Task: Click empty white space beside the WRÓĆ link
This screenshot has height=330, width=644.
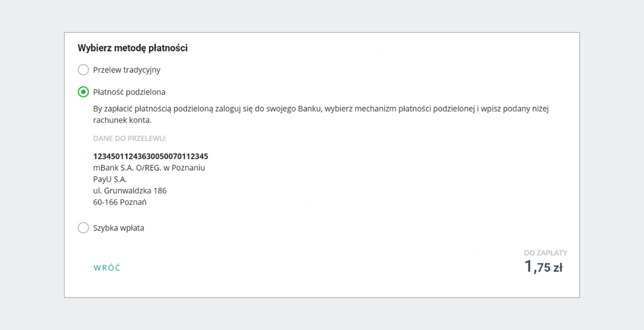Action: (x=268, y=268)
